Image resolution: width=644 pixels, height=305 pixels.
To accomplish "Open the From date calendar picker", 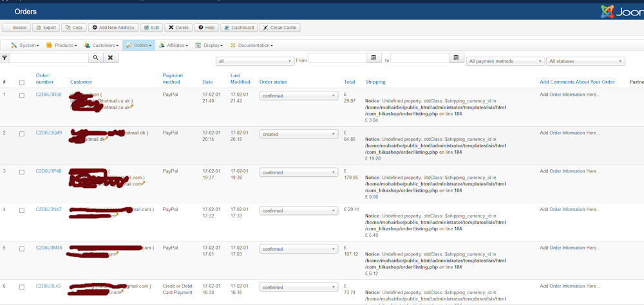I will pyautogui.click(x=374, y=59).
